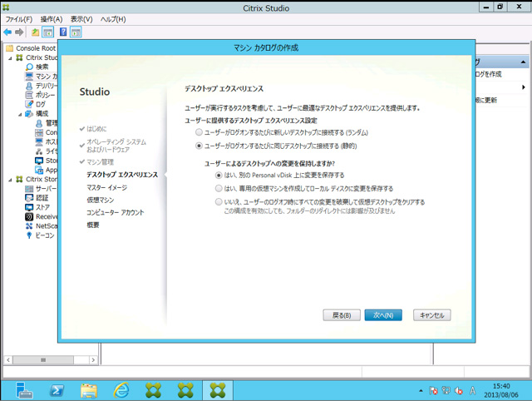Click left arrow of tree horizontal scrollbar
Image resolution: width=532 pixels, height=401 pixels.
click(x=8, y=360)
